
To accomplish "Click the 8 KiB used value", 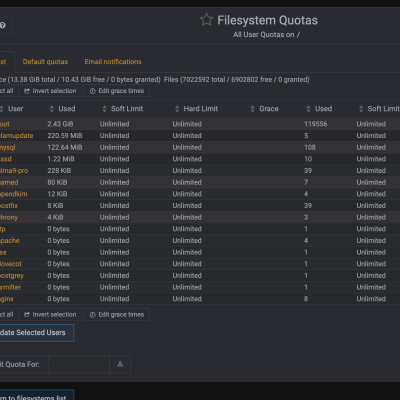I will (55, 206).
